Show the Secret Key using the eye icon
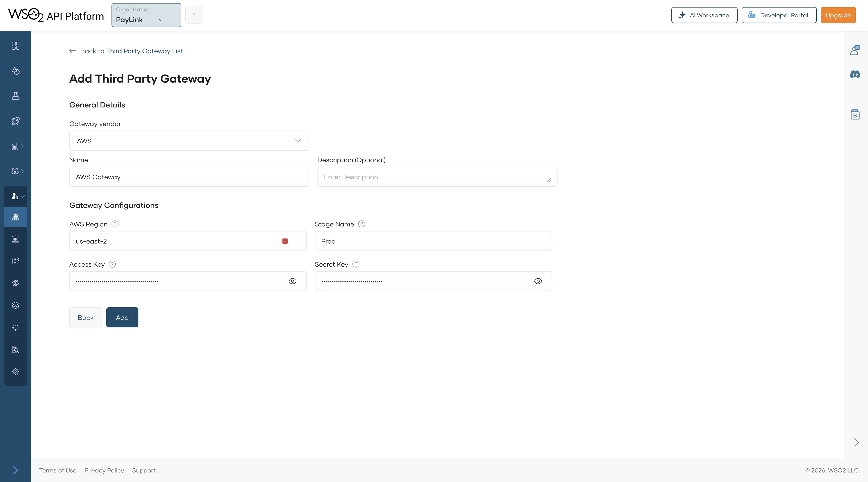Image resolution: width=868 pixels, height=482 pixels. coord(538,281)
